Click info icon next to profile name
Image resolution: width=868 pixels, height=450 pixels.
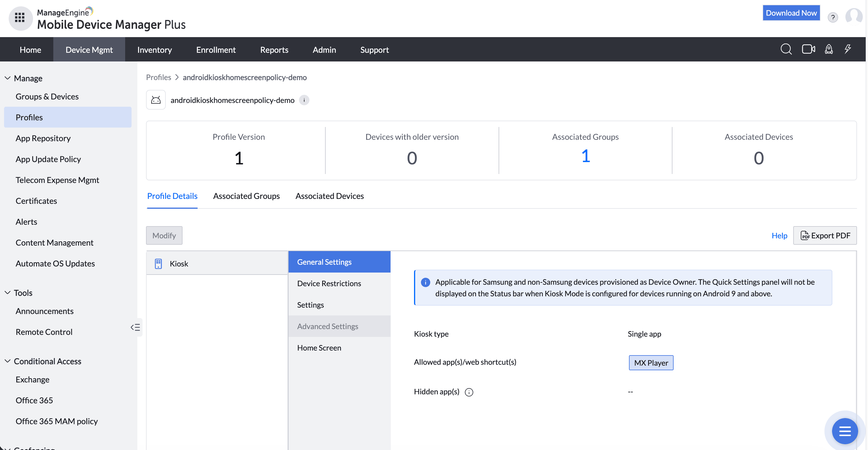tap(304, 100)
